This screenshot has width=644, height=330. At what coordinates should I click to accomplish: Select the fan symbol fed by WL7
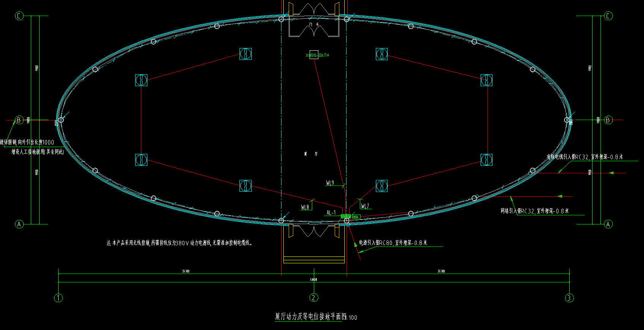(382, 186)
